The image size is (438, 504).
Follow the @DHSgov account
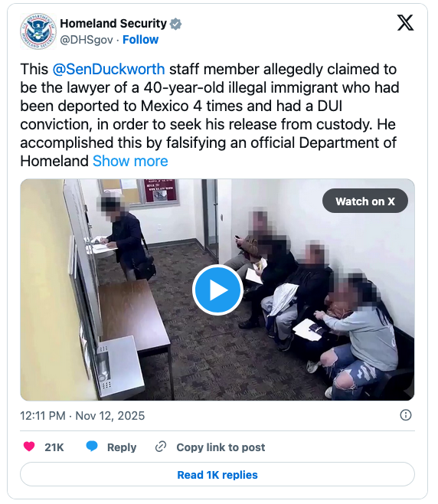pos(140,40)
